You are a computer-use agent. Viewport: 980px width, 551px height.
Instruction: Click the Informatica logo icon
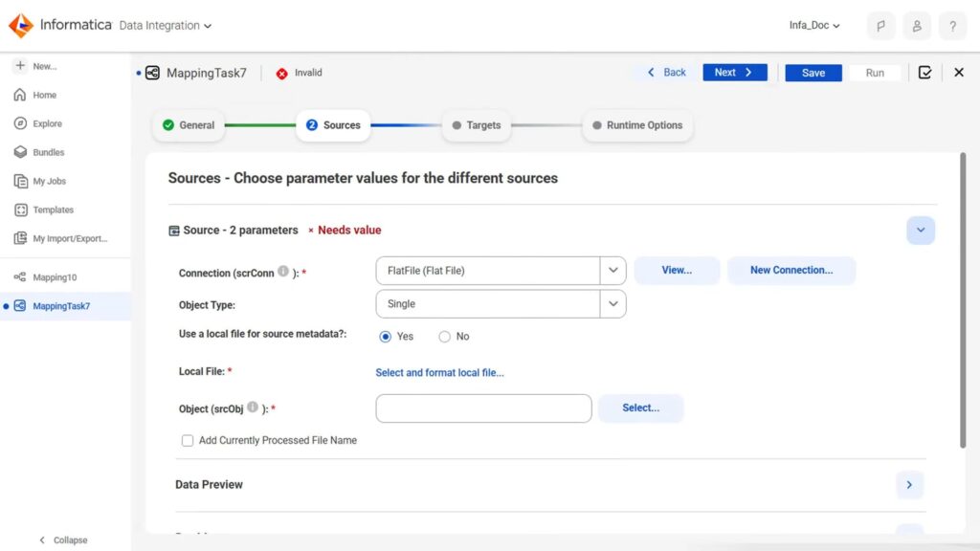tap(21, 26)
